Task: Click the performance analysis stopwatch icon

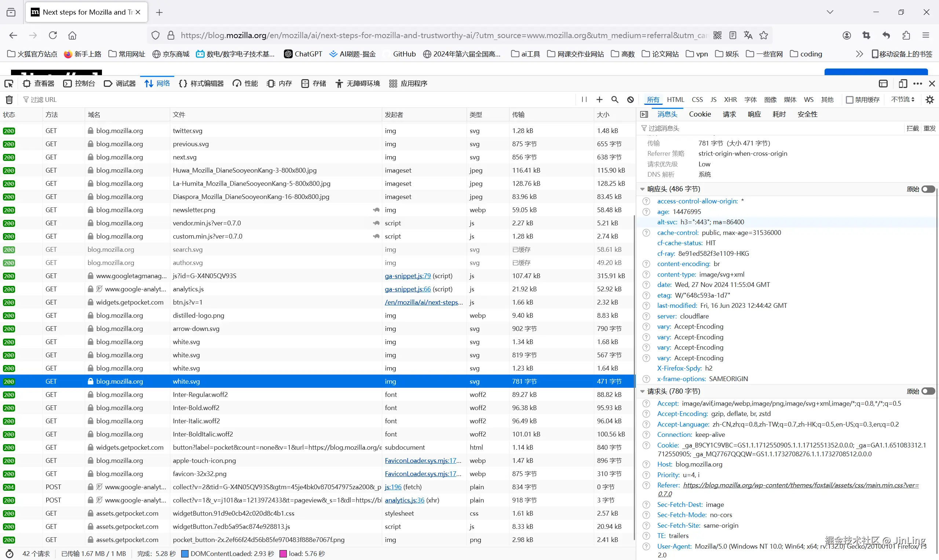Action: click(10, 553)
